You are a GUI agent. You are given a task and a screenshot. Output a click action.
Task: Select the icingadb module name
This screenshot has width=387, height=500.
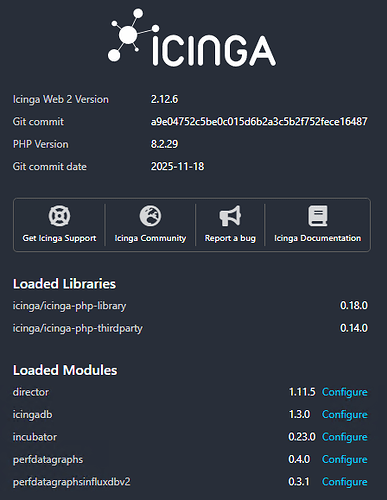[32, 414]
